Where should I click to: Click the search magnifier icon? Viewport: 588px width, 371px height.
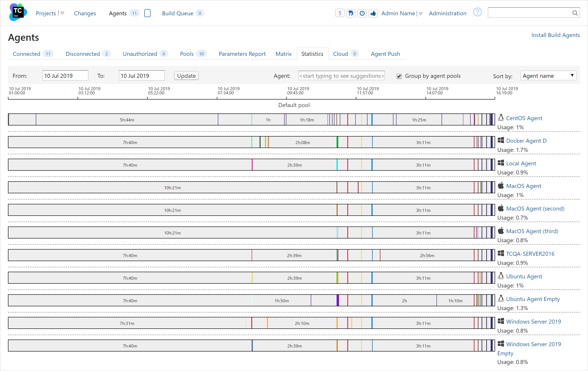(x=575, y=13)
